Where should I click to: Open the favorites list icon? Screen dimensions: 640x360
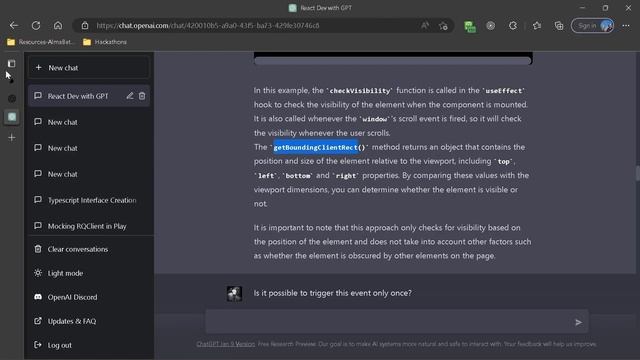tap(537, 26)
